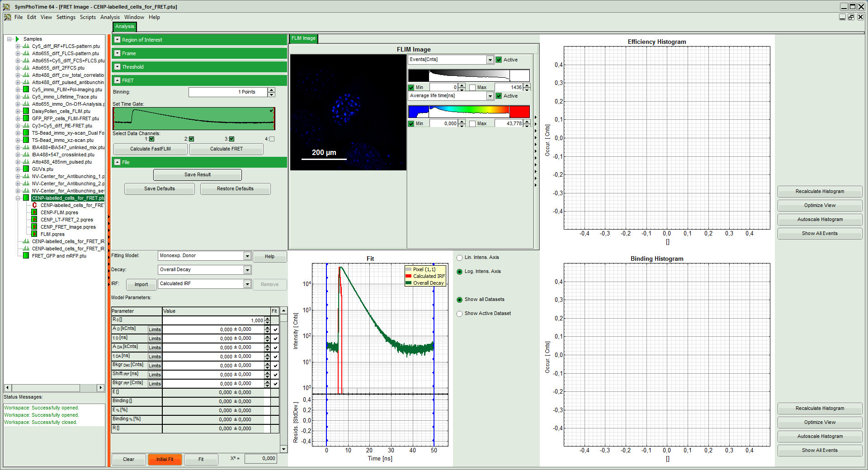868x470 pixels.
Task: Click the green image icon of DaisyPollen_cells_FLIM.ptu
Action: click(x=26, y=111)
